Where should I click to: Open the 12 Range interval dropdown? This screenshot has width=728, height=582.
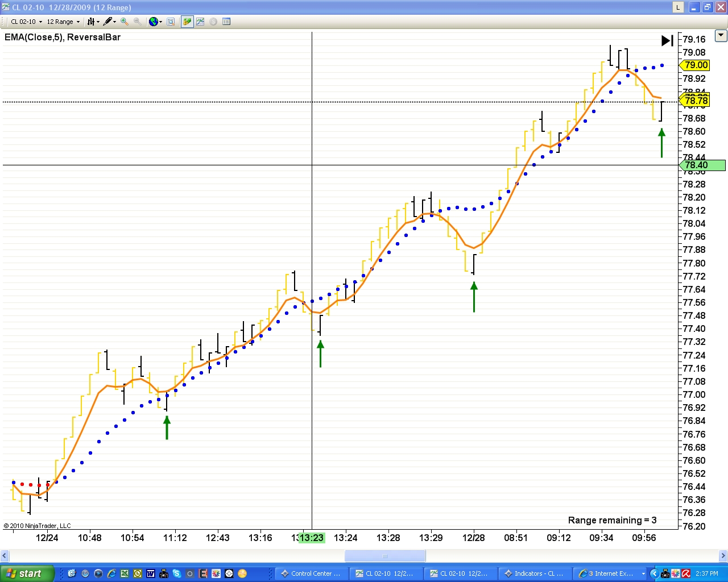(x=63, y=22)
